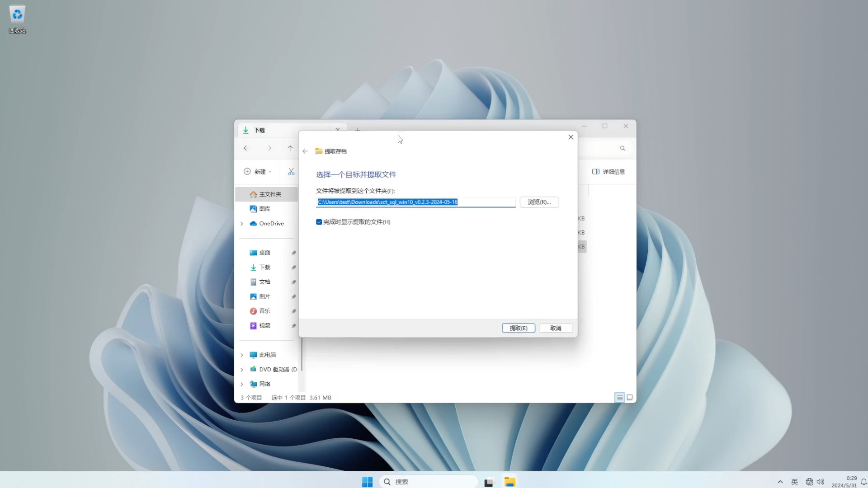
Task: Click the back arrow in extract dialog
Action: coord(305,151)
